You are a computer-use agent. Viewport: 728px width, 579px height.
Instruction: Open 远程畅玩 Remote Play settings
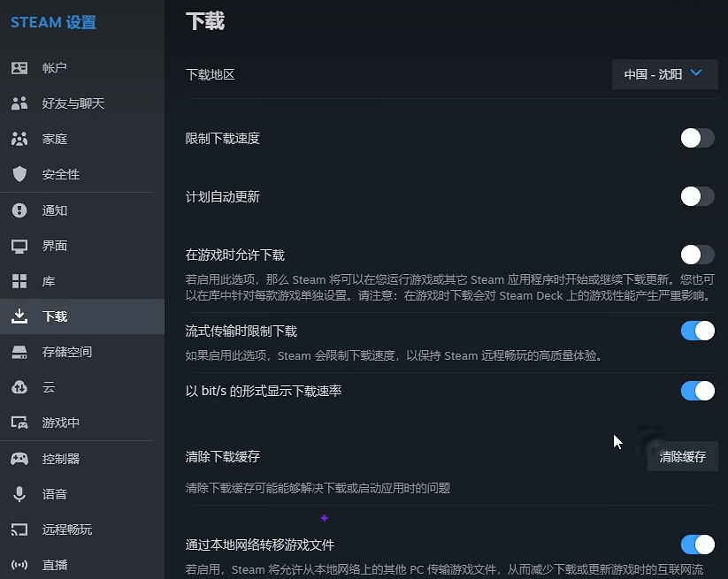(x=66, y=529)
